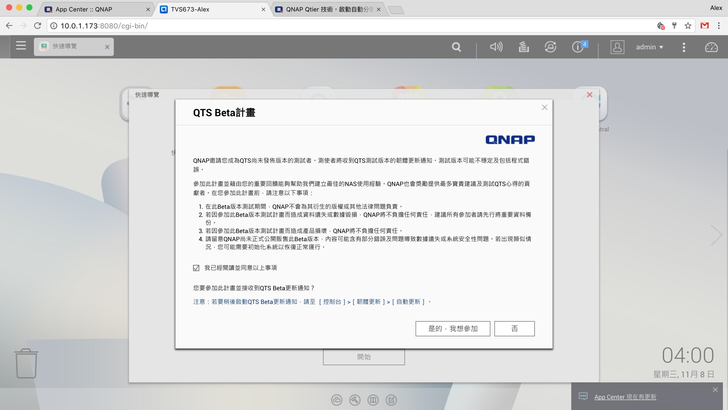Open external devices sync icon
Screen dimensions: 728x410
[550, 46]
